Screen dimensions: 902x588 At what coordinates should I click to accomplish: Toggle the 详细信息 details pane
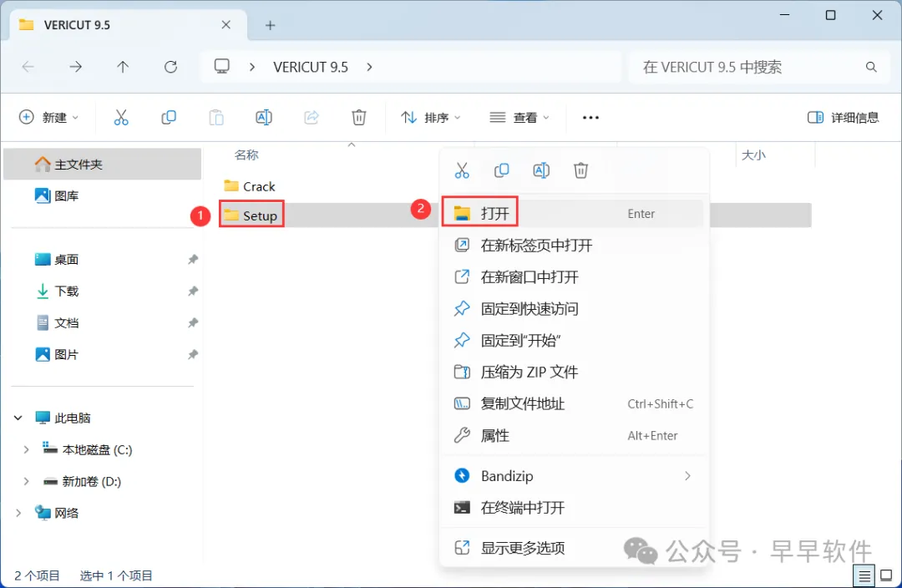(844, 118)
